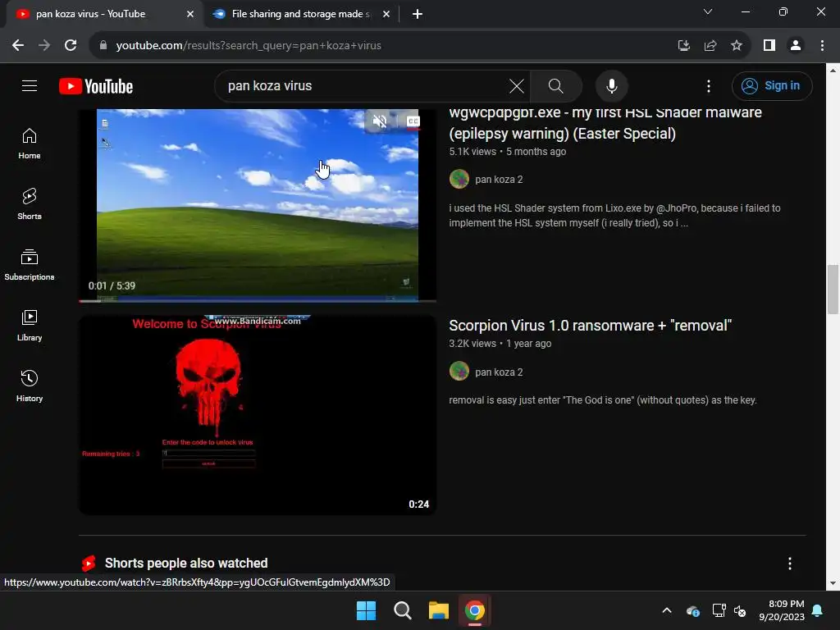
Task: Click the scrollbar down arrow
Action: tap(833, 583)
